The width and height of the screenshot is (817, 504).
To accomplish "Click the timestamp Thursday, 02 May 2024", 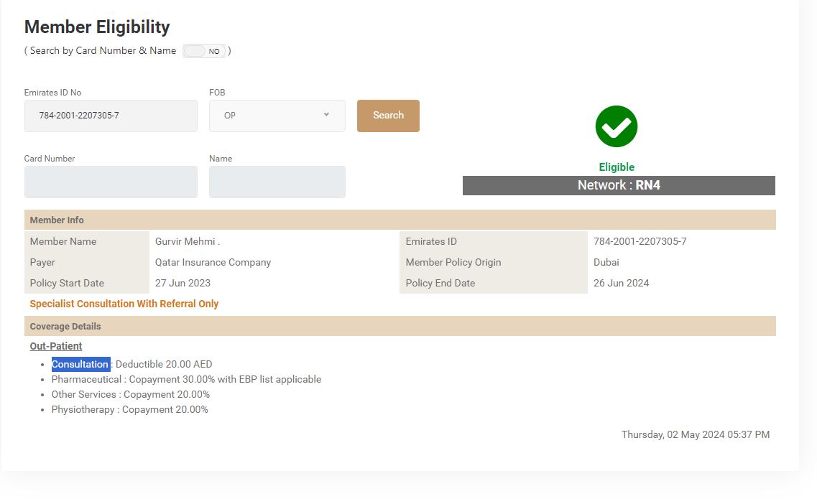I will pos(696,435).
